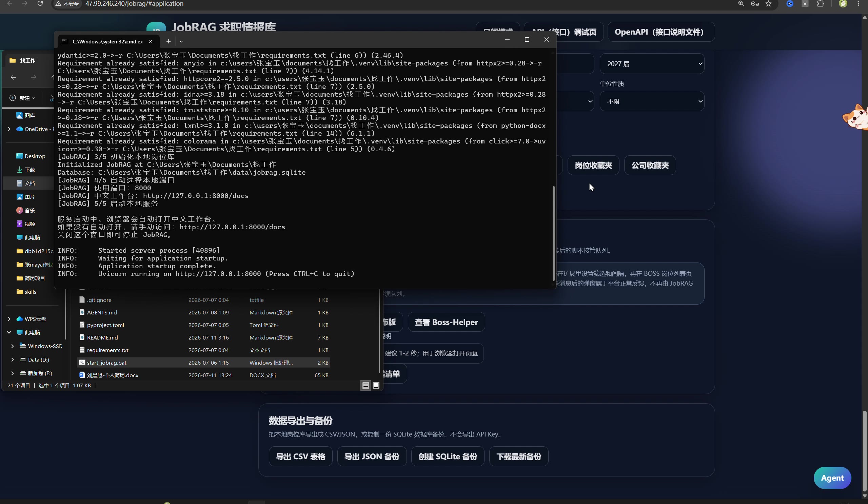868x504 pixels.
Task: Switch Explorer to large icons view
Action: [376, 385]
